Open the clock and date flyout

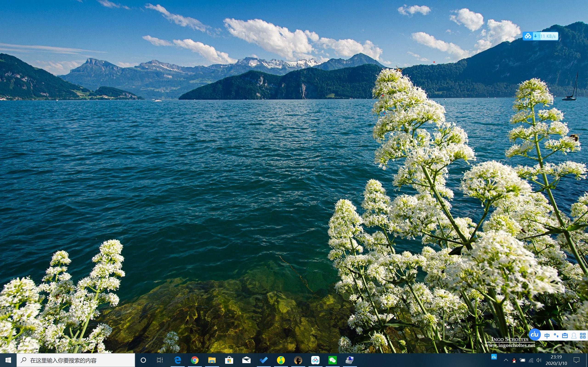click(556, 360)
